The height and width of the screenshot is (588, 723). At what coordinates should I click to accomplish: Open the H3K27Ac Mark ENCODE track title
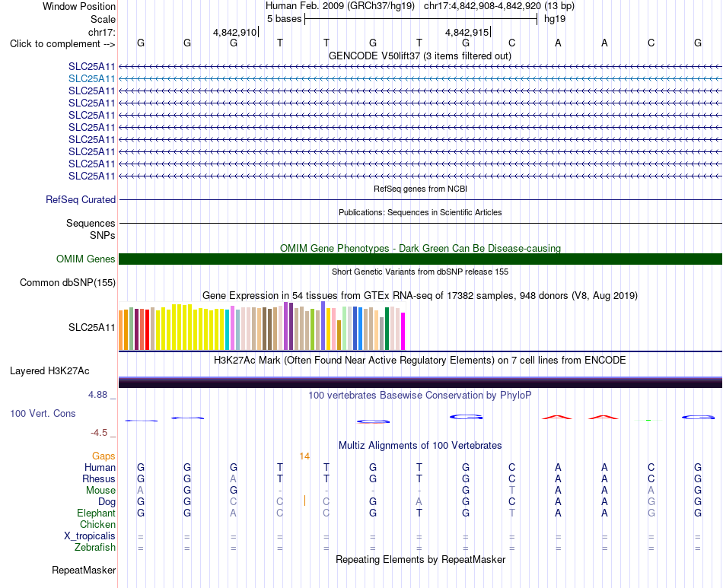[x=420, y=361]
